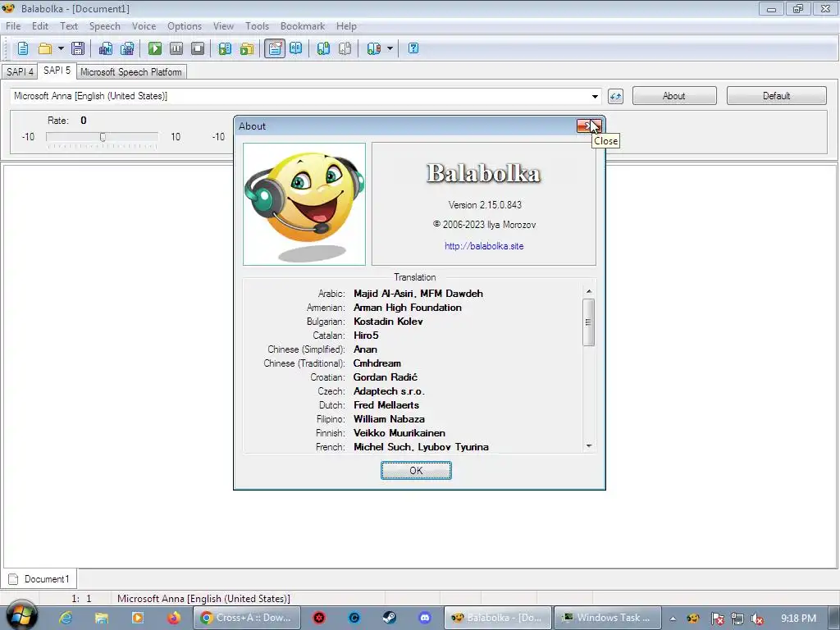The width and height of the screenshot is (840, 630).
Task: Click the open file folder icon
Action: click(x=45, y=48)
